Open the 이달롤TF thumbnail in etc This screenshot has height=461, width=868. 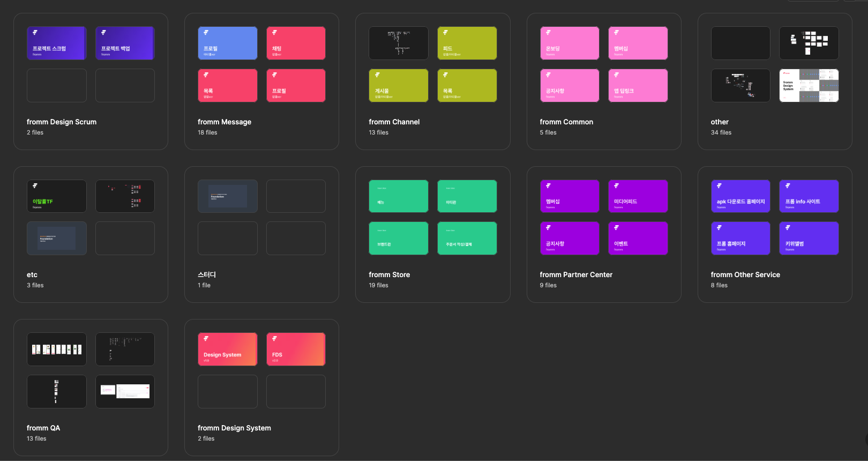tap(57, 196)
